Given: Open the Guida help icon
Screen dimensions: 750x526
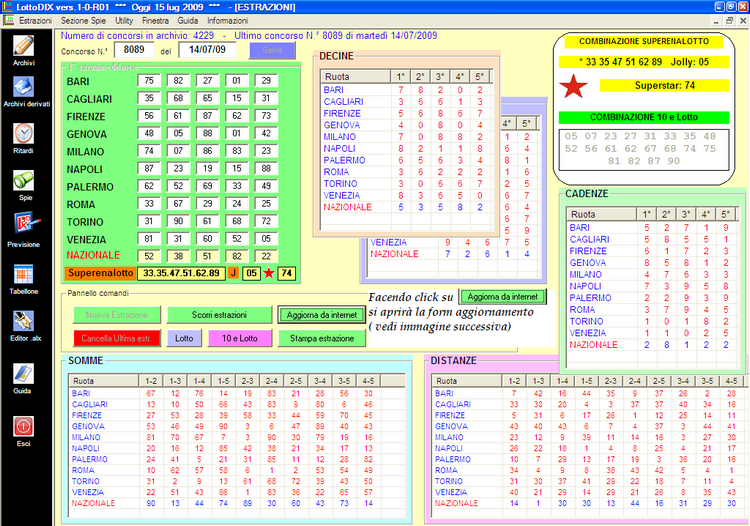Looking at the screenshot, I should click(x=24, y=374).
